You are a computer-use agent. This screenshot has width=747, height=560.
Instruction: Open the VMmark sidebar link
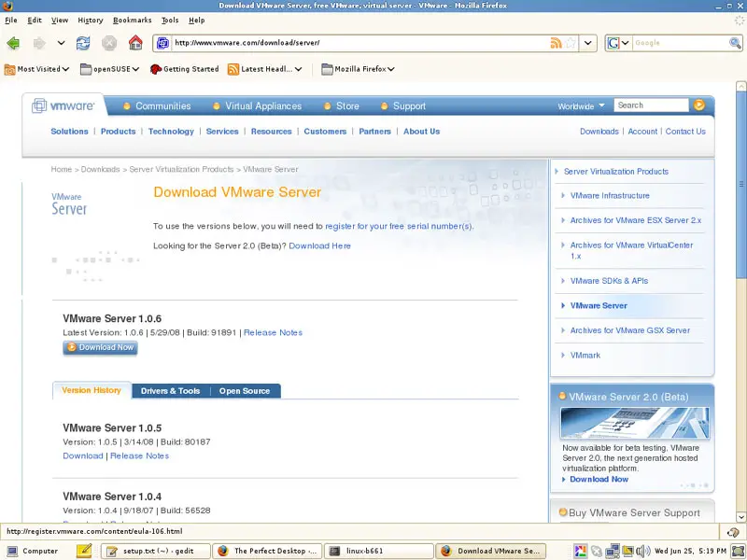click(585, 356)
